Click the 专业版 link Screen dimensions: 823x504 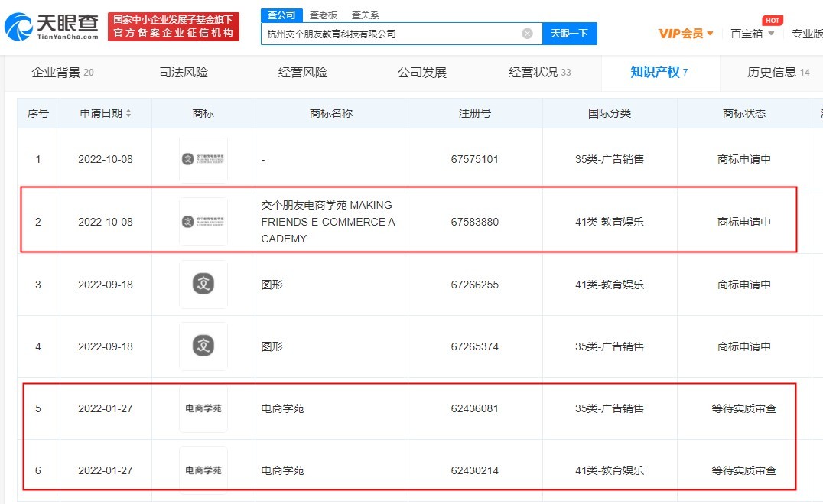tap(807, 34)
